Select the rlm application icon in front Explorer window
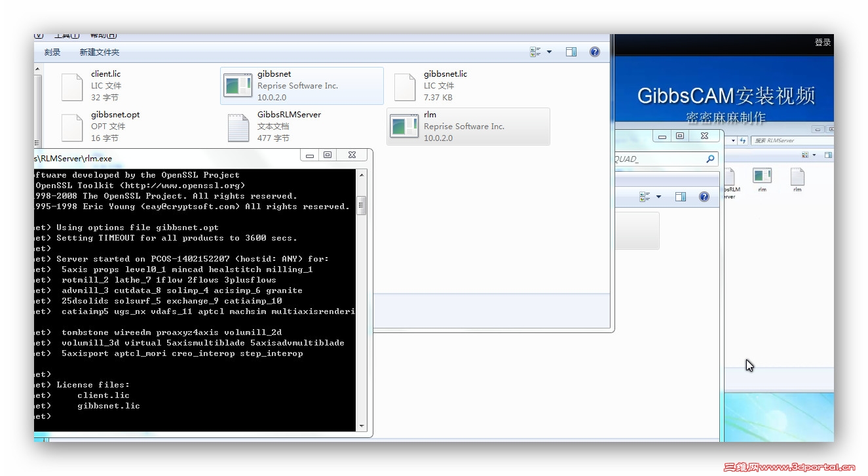868x476 pixels. [x=404, y=126]
